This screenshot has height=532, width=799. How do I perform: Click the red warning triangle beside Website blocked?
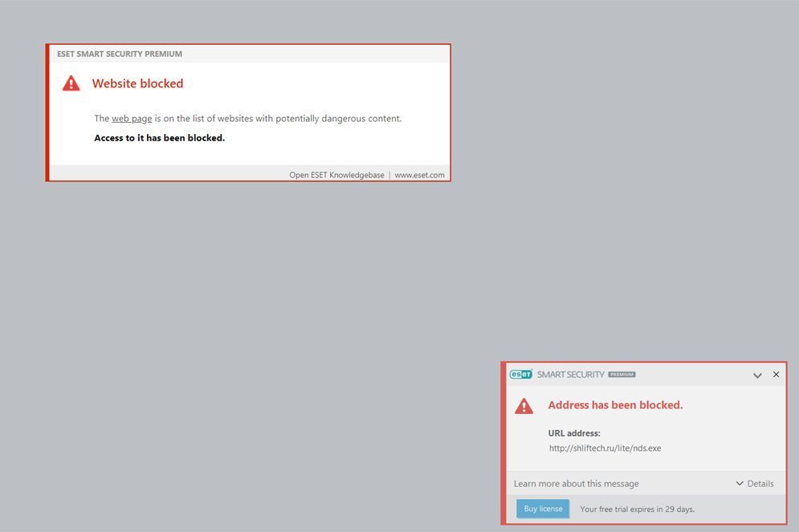[x=71, y=83]
